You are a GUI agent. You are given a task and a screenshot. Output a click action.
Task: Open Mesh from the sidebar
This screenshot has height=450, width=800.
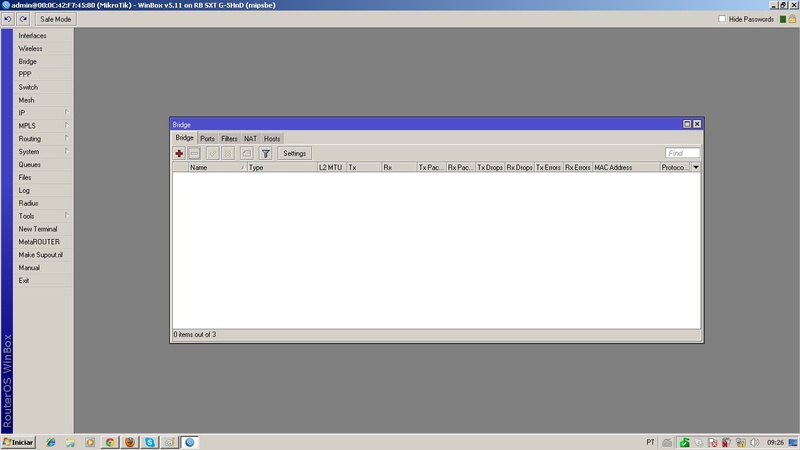[43, 100]
